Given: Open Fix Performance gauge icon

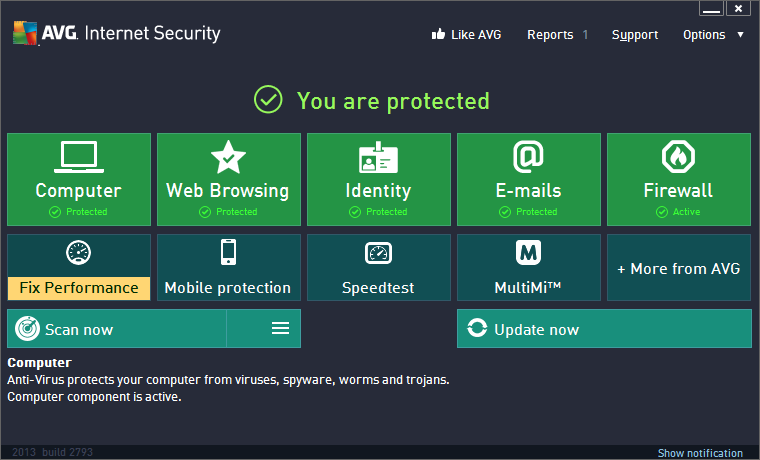Looking at the screenshot, I should point(78,252).
